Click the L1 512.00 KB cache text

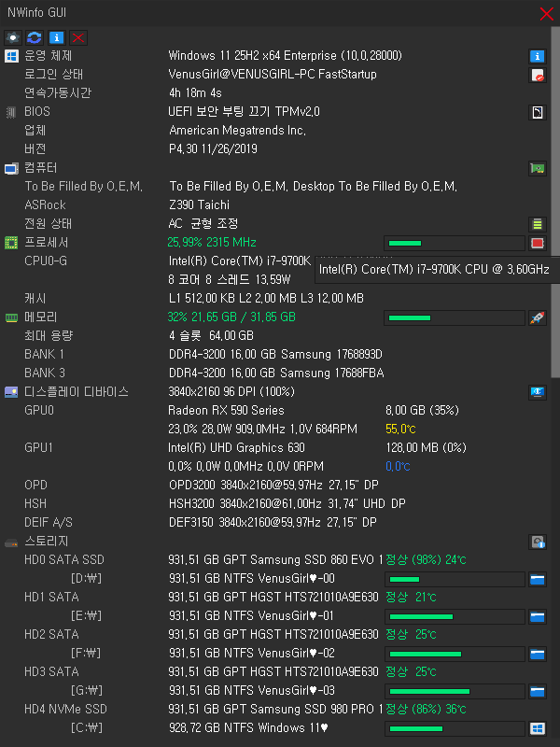pyautogui.click(x=266, y=299)
